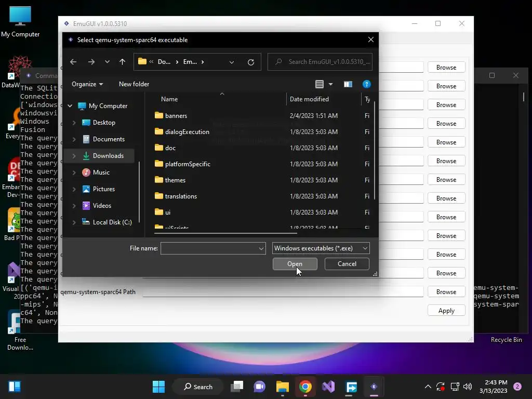Click Apply in EmuGUI settings
The width and height of the screenshot is (532, 399).
pyautogui.click(x=446, y=311)
